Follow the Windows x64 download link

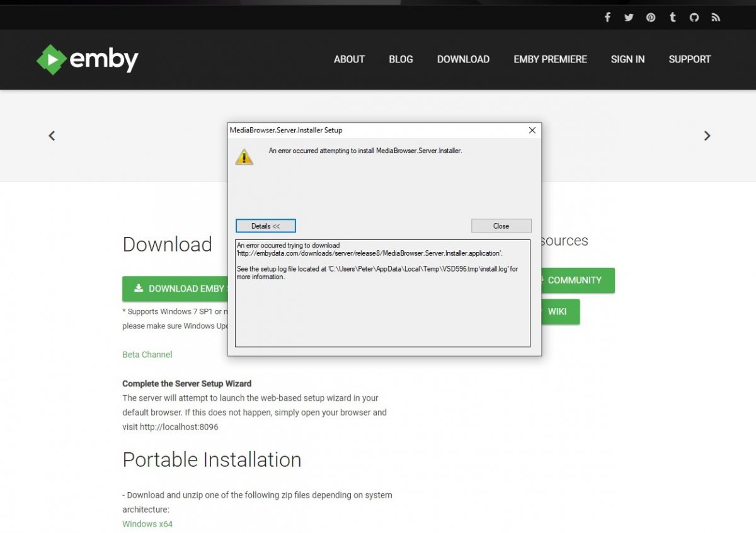pos(147,524)
